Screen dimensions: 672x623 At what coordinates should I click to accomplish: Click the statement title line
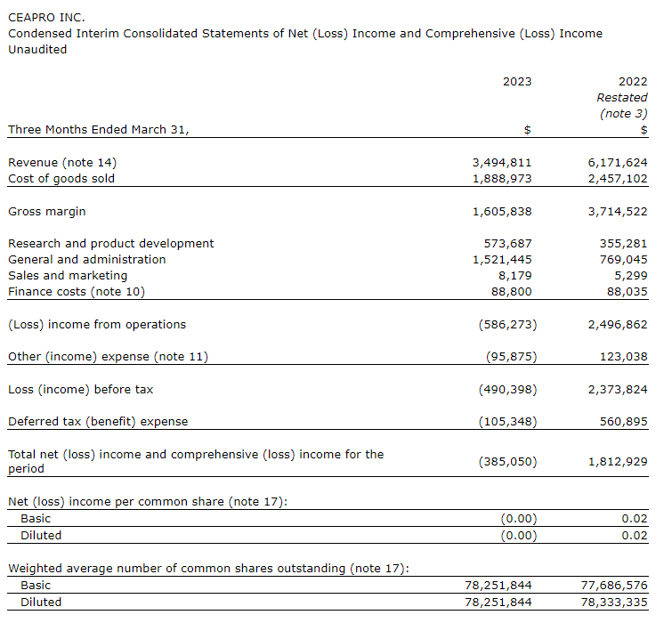[x=305, y=34]
